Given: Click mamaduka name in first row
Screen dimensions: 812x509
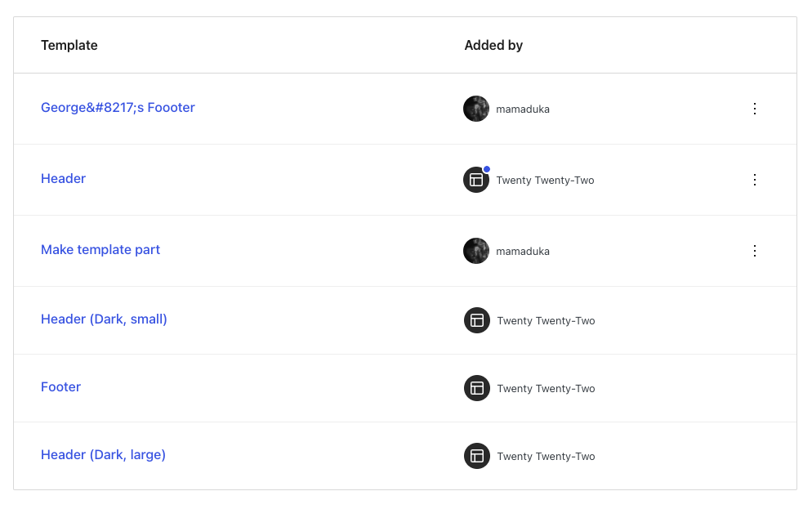Looking at the screenshot, I should (x=523, y=109).
